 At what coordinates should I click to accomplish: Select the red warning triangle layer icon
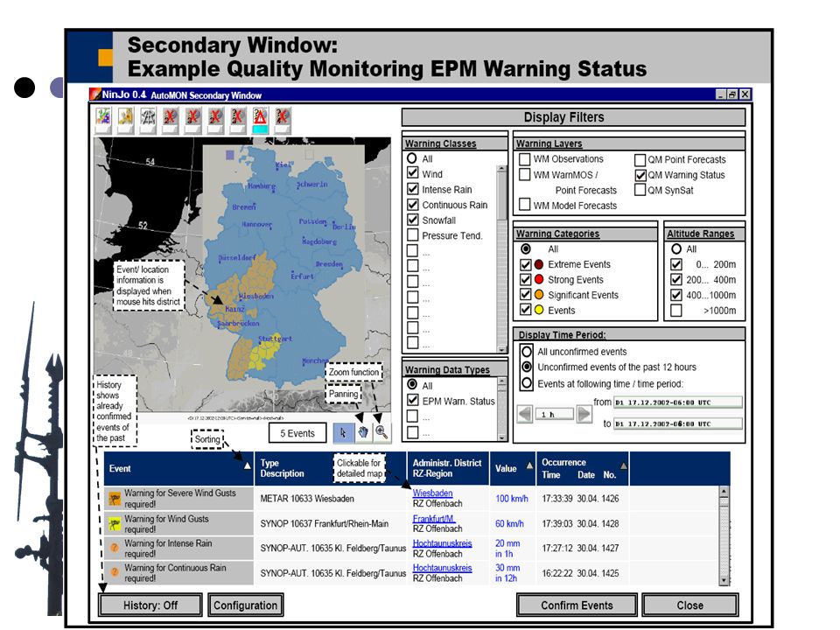tap(261, 121)
